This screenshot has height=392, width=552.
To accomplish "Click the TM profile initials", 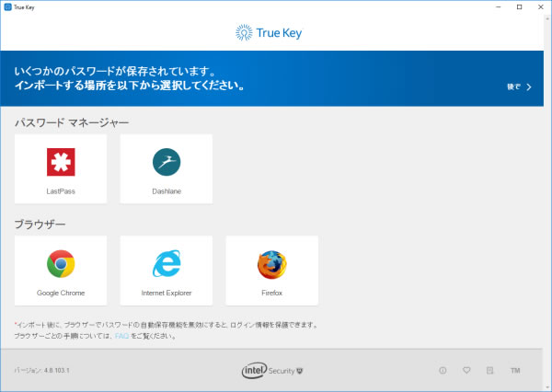I will [x=515, y=371].
